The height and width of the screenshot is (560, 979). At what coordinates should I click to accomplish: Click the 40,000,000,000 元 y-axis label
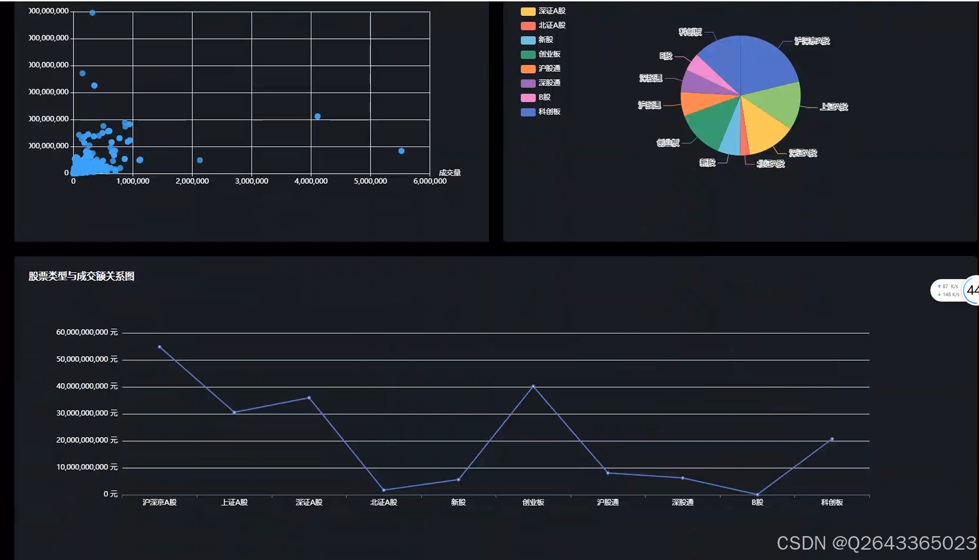[87, 386]
